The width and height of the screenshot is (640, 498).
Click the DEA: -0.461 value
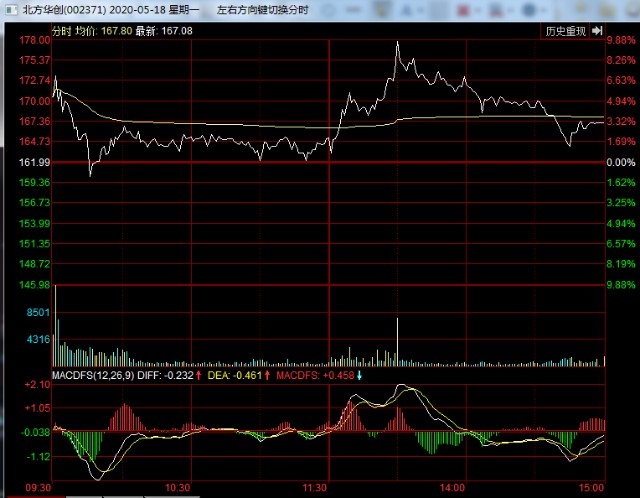pyautogui.click(x=235, y=376)
